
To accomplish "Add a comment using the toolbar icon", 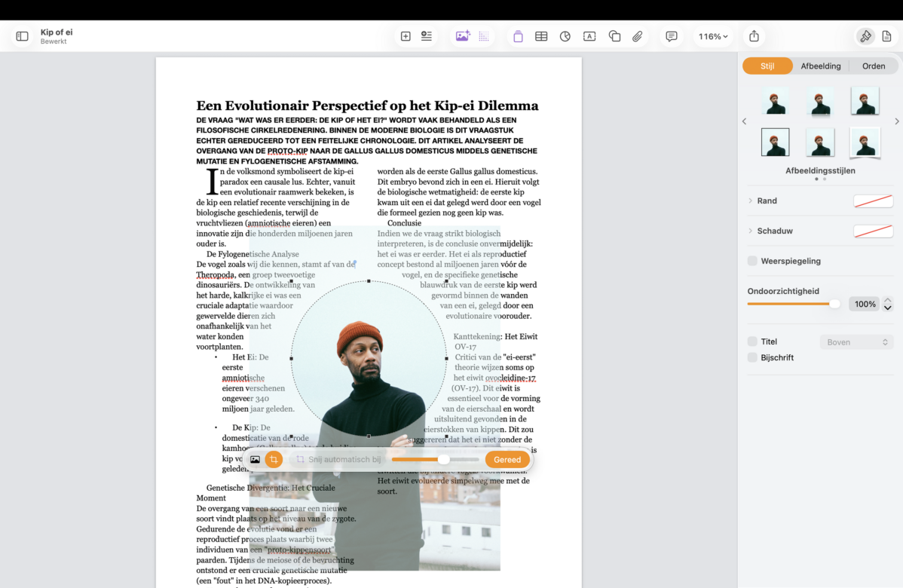I will [672, 36].
